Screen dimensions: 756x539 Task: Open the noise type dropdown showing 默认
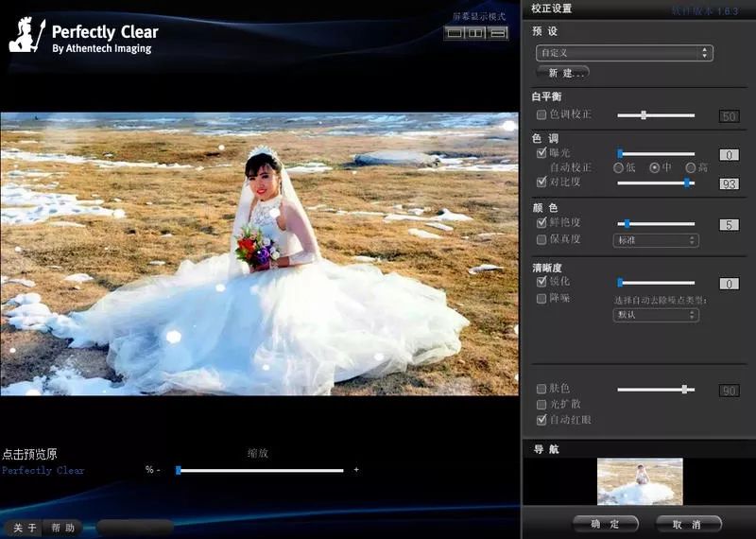tap(656, 315)
